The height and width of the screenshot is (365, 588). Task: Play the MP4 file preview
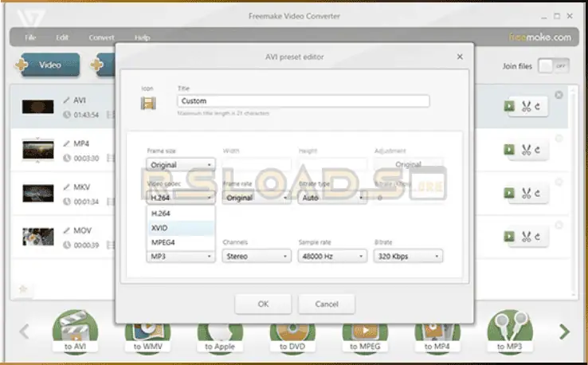509,150
